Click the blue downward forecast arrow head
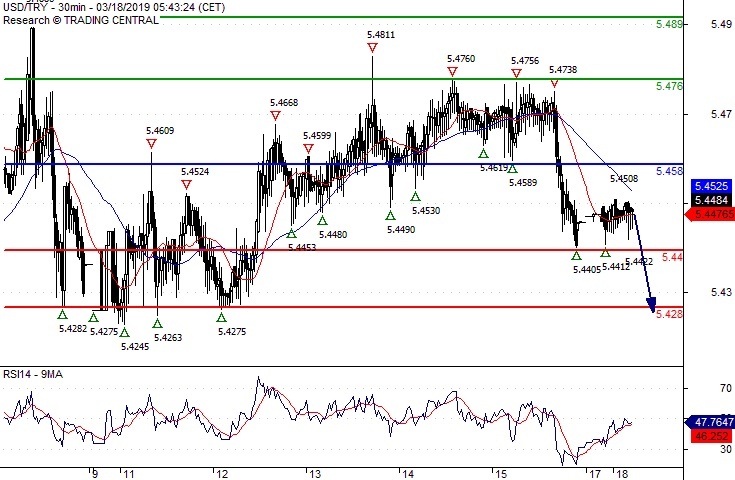The height and width of the screenshot is (480, 735). (x=652, y=305)
